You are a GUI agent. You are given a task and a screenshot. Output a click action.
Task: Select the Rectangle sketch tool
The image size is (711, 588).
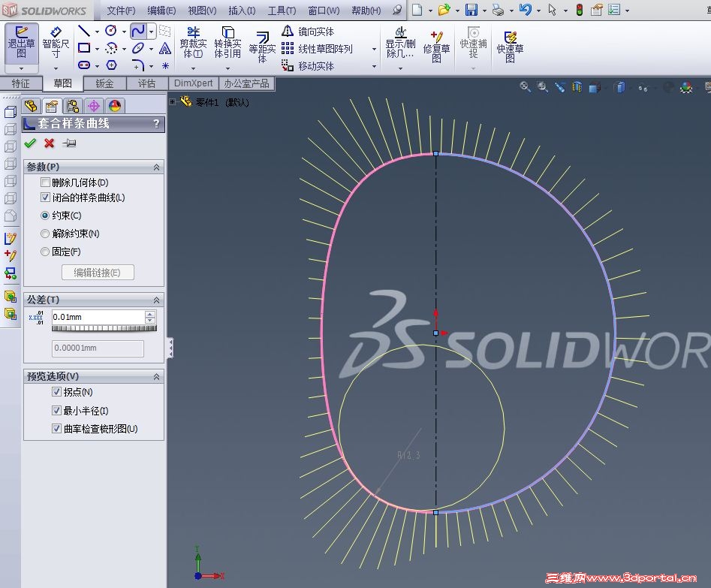84,47
